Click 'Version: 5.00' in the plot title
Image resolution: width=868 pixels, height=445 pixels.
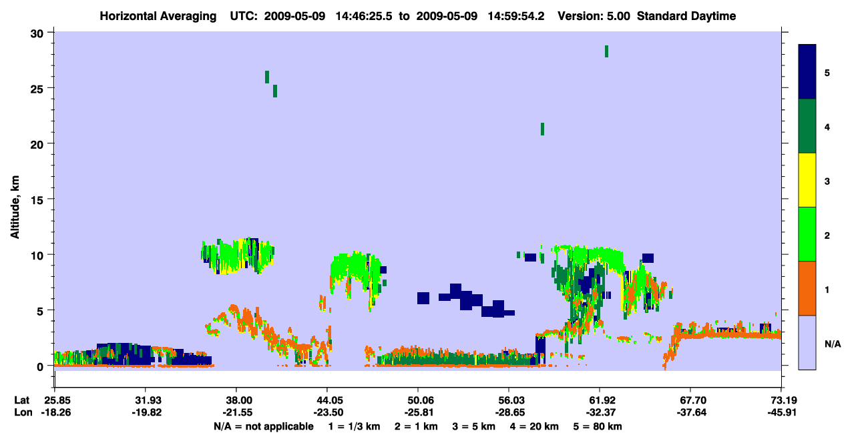[x=593, y=16]
